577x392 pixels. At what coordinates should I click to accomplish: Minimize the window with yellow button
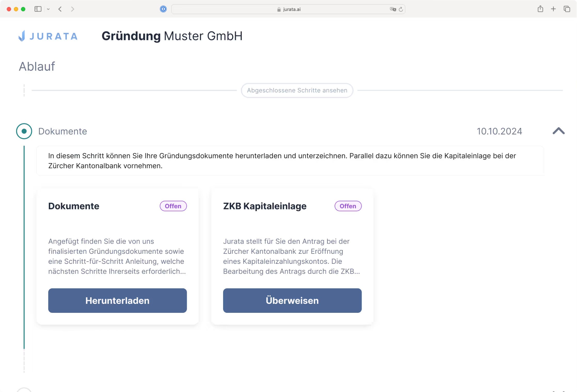pos(16,9)
